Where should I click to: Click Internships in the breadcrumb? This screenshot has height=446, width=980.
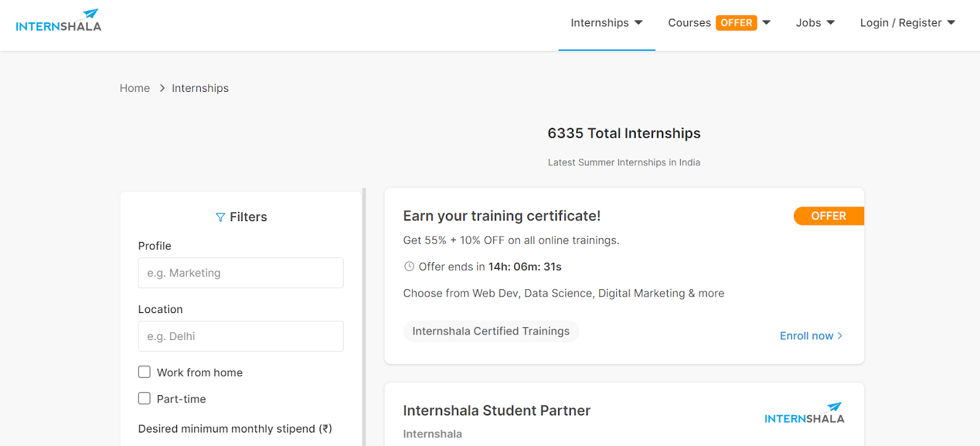point(200,88)
